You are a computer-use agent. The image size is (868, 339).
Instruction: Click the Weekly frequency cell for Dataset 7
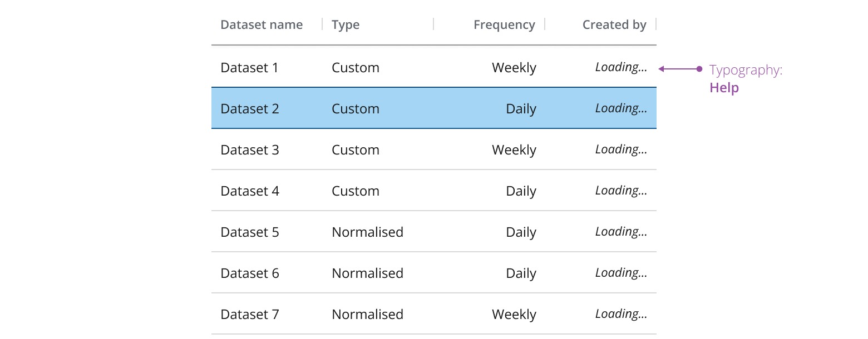pyautogui.click(x=514, y=314)
